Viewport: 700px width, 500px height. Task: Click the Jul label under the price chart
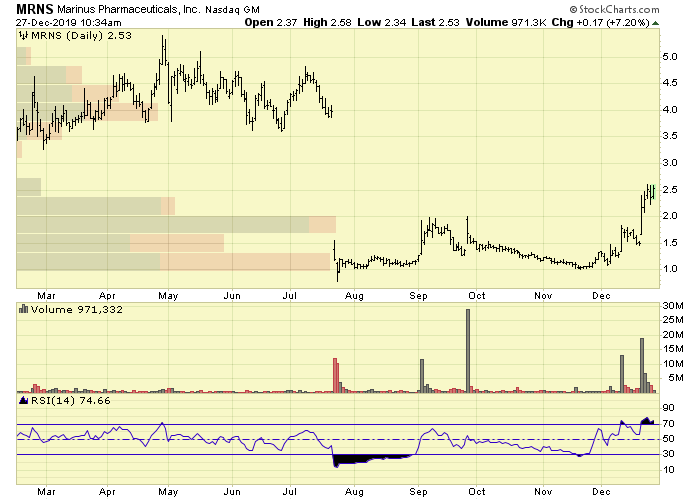[290, 296]
